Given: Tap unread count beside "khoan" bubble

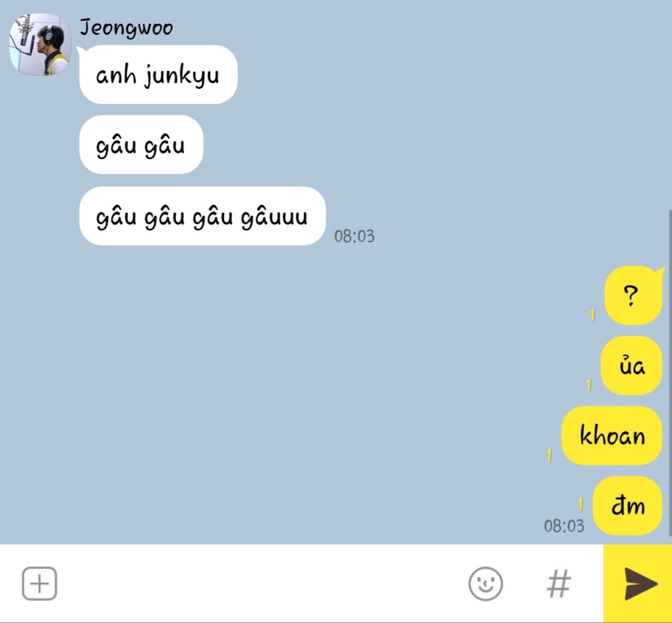Looking at the screenshot, I should pos(549,455).
